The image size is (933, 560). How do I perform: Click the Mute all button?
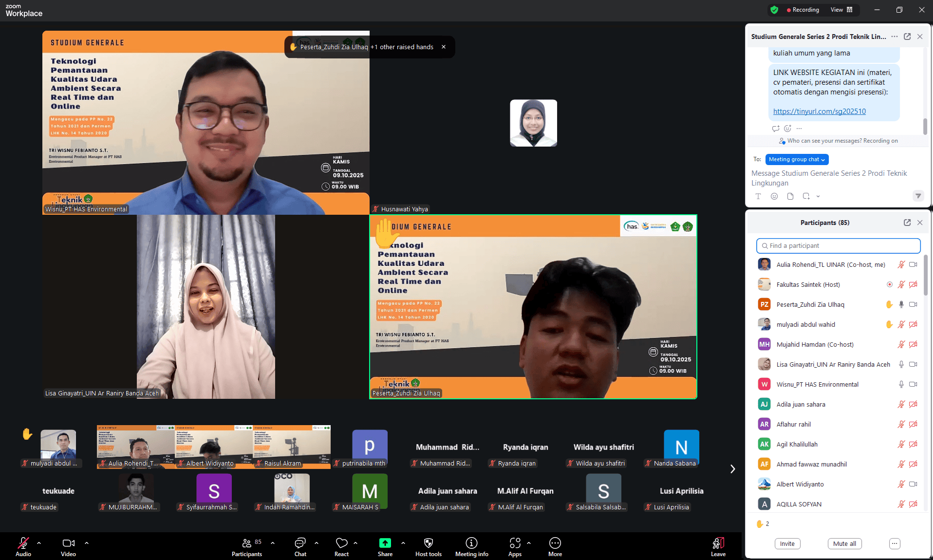point(844,544)
